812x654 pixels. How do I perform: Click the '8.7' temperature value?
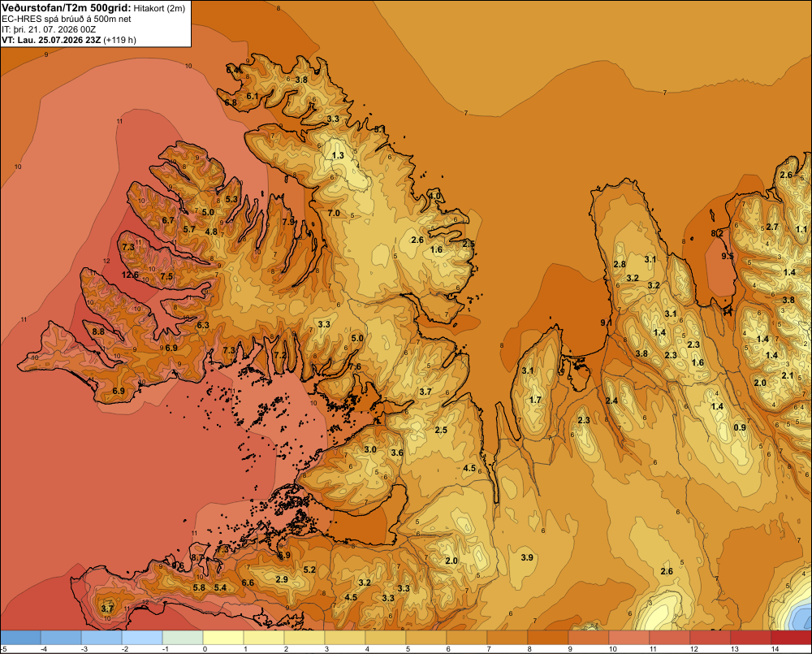(x=197, y=557)
